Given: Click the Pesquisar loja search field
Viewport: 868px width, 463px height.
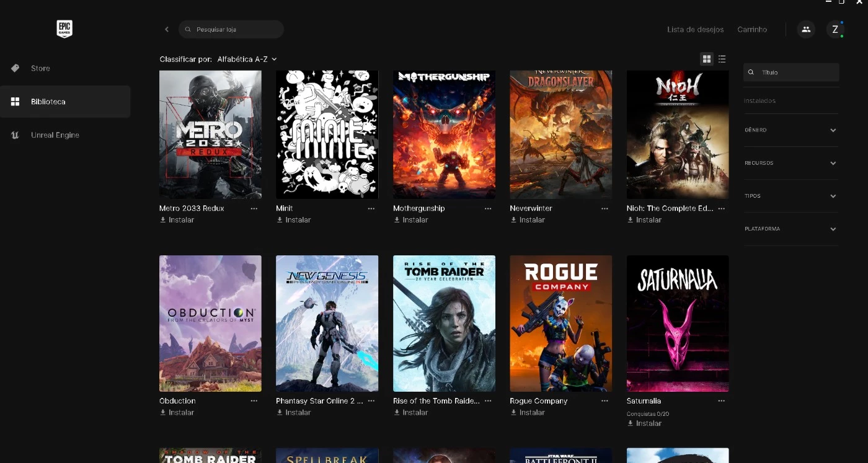Looking at the screenshot, I should click(231, 29).
